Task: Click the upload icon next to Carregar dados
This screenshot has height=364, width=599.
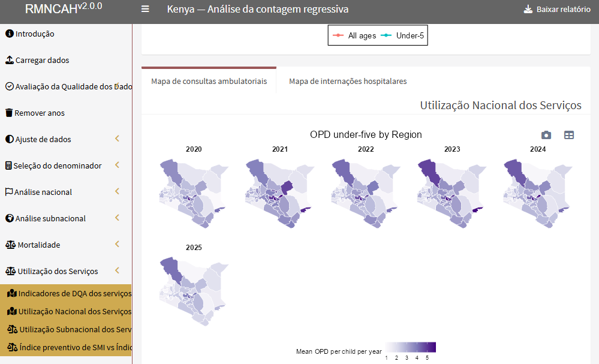Action: (x=10, y=60)
